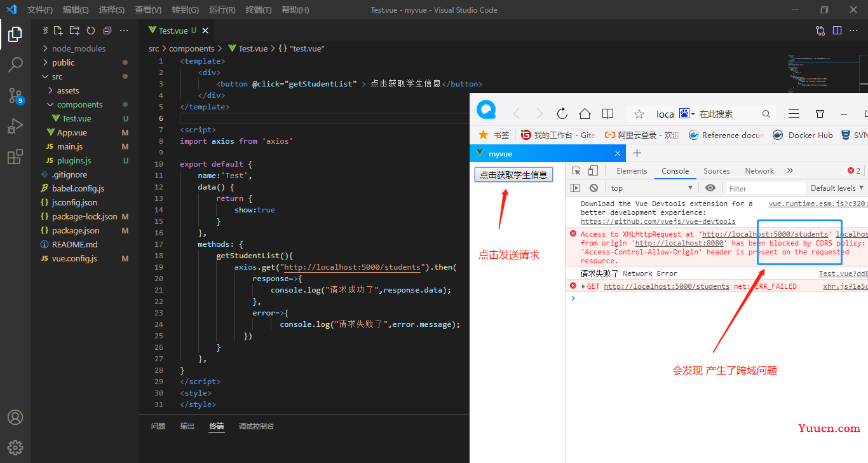Viewport: 868px width, 463px height.
Task: Open the vue.runtime.esm.js source link
Action: (818, 204)
